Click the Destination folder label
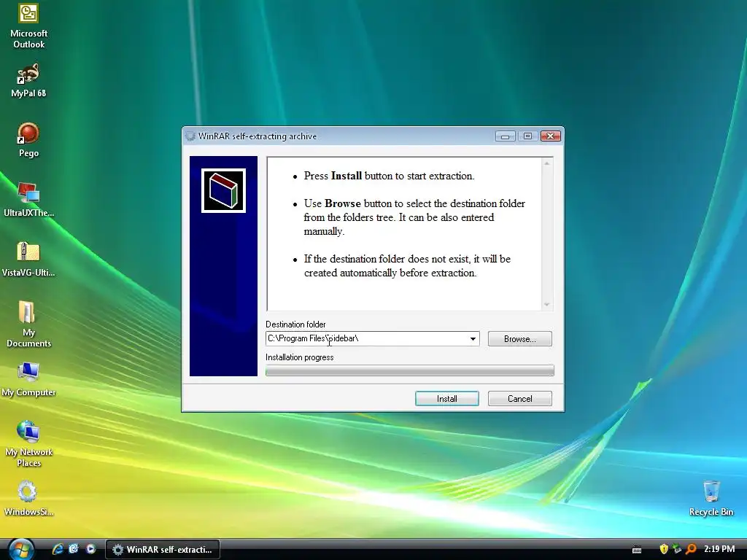 [x=295, y=324]
